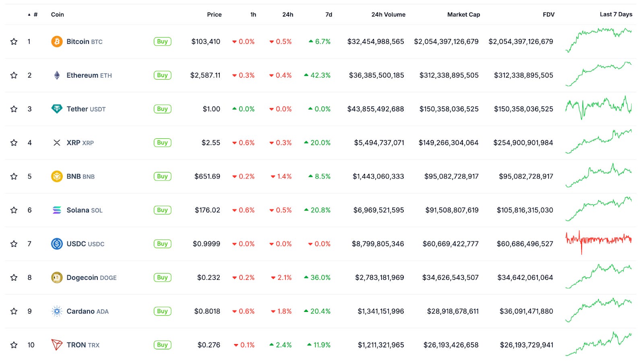
Task: Sort by 1h change column
Action: click(x=253, y=14)
